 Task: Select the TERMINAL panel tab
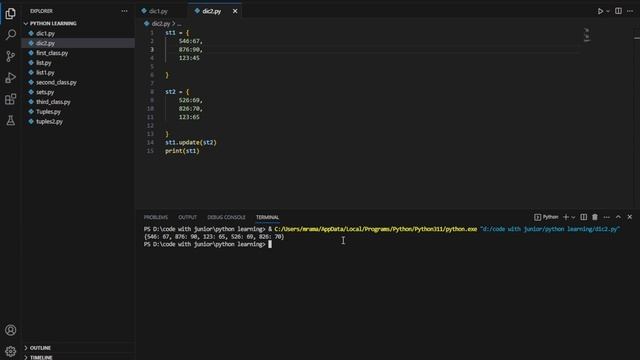(x=267, y=217)
